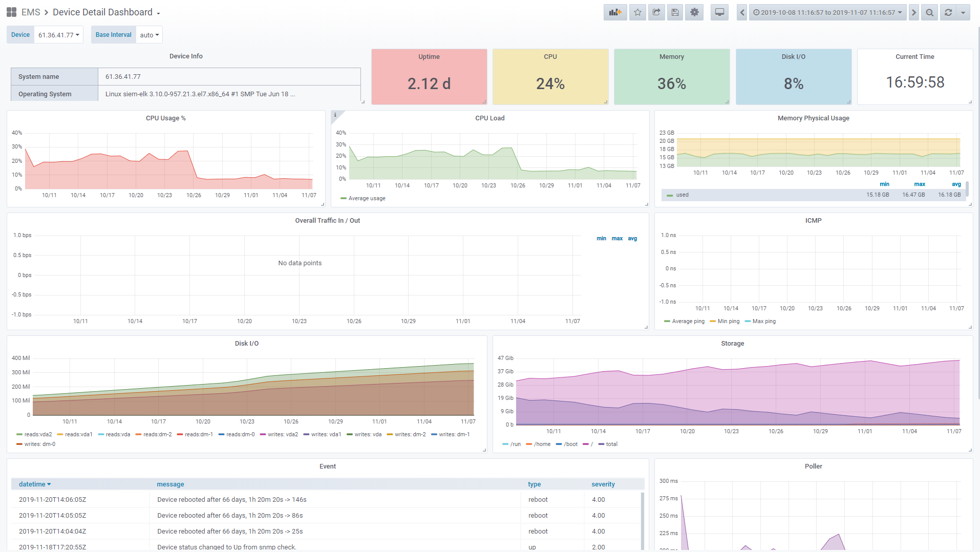Sort Event table by severity column
Screen dimensions: 980x552
603,484
